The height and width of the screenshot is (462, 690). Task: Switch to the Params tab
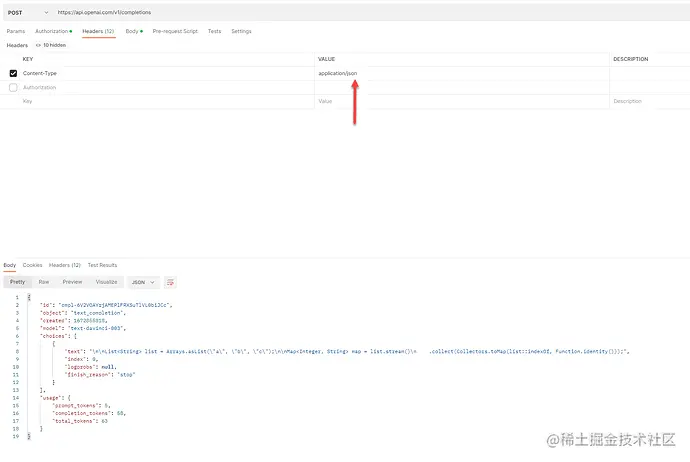[x=16, y=31]
